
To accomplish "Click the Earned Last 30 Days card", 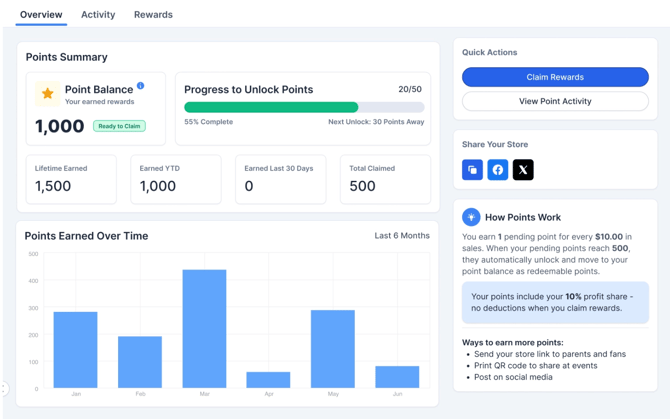I will pyautogui.click(x=280, y=179).
